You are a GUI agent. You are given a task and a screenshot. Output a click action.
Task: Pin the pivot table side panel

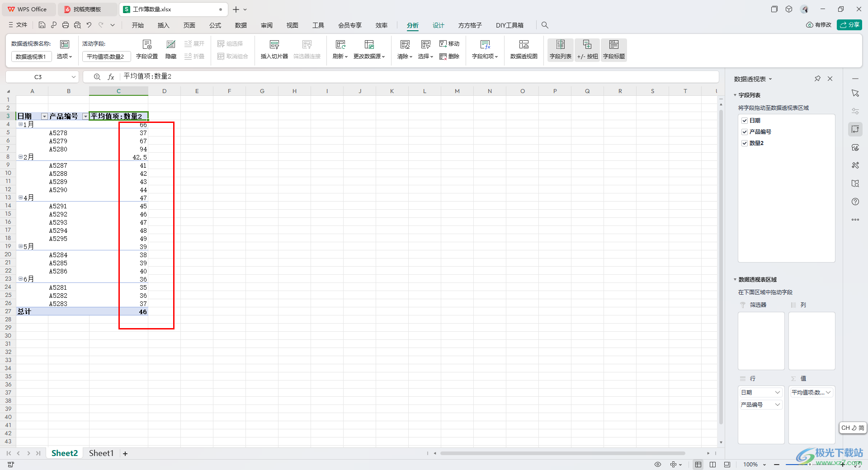pos(817,79)
